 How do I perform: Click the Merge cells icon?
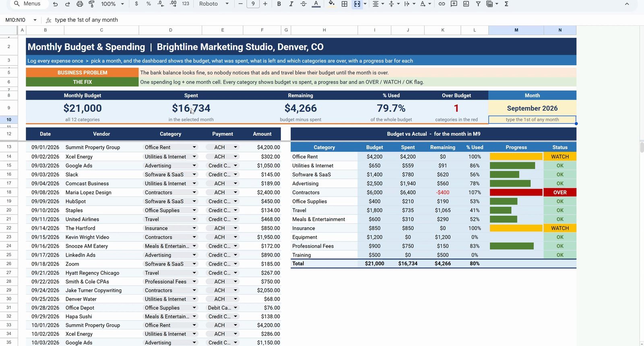coord(357,4)
